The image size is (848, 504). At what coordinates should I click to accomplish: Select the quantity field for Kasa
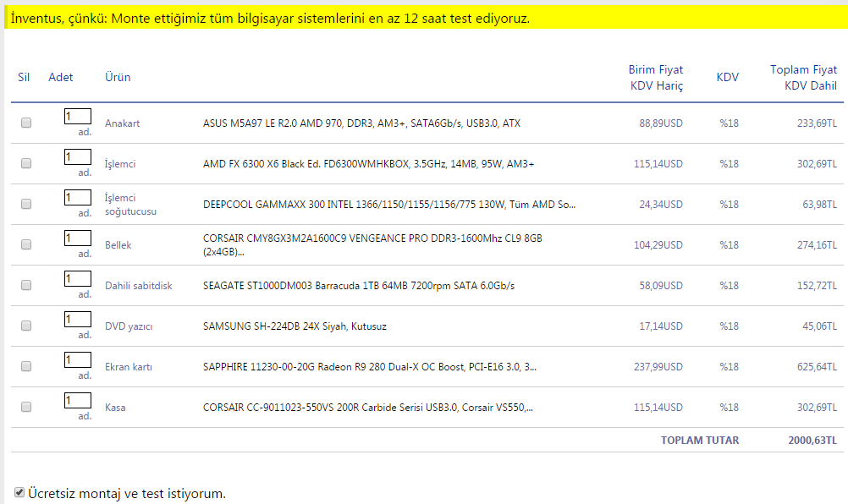coord(77,400)
